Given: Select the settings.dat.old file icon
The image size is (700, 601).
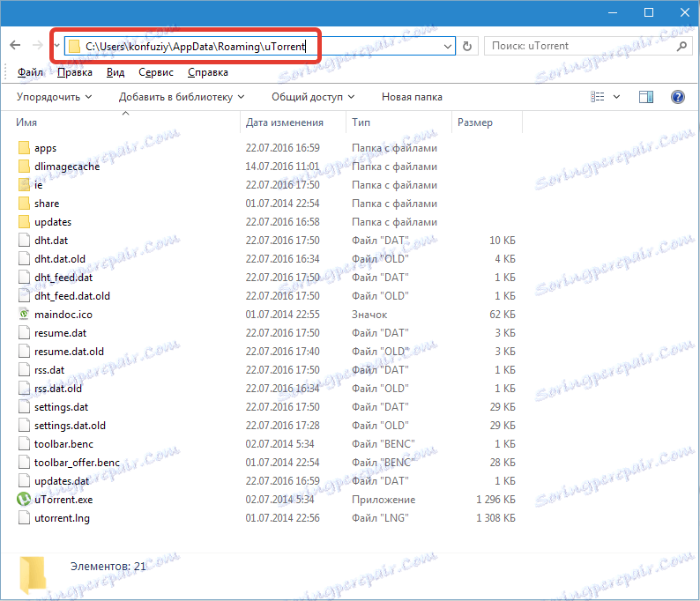Looking at the screenshot, I should pyautogui.click(x=24, y=426).
